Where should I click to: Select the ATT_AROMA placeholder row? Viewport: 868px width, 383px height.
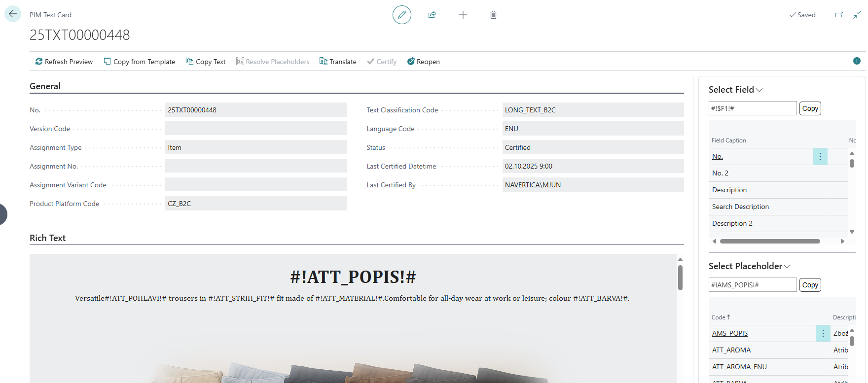(x=778, y=350)
